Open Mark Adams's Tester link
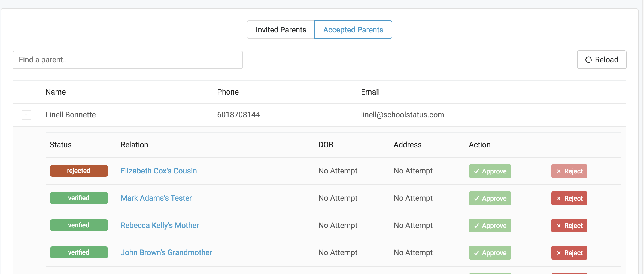644x274 pixels. (x=156, y=198)
